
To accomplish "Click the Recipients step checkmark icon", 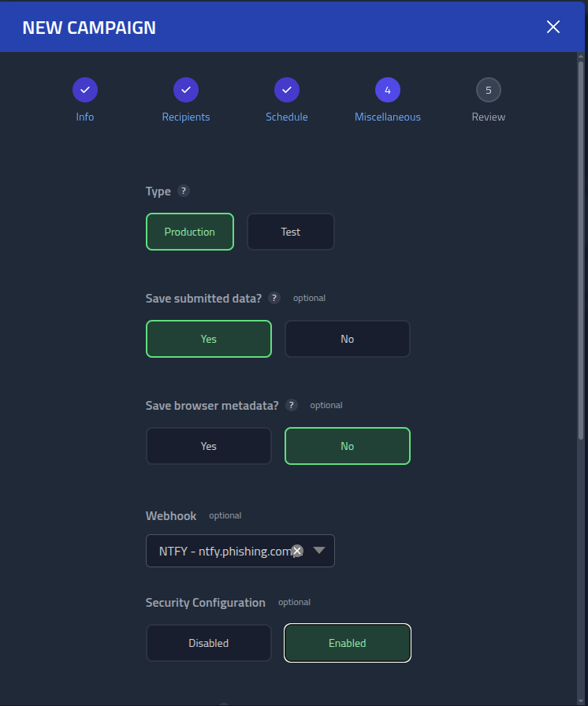I will pyautogui.click(x=186, y=90).
